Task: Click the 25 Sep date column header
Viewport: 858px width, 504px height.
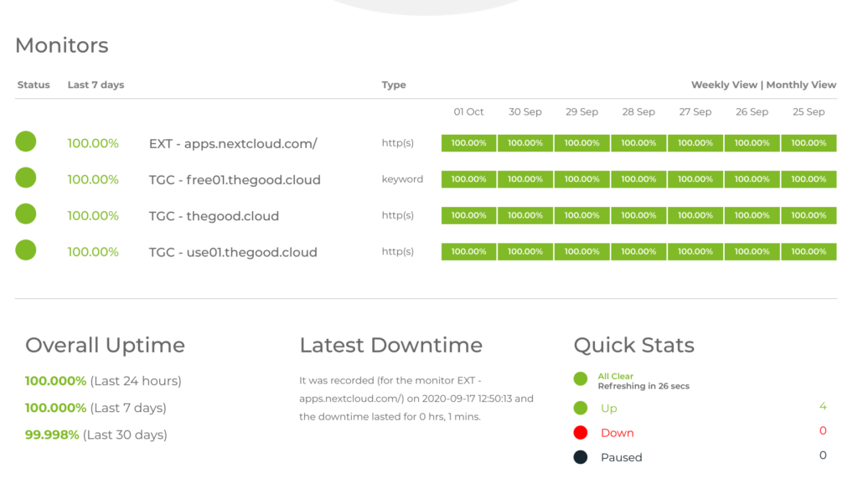Action: coord(809,111)
